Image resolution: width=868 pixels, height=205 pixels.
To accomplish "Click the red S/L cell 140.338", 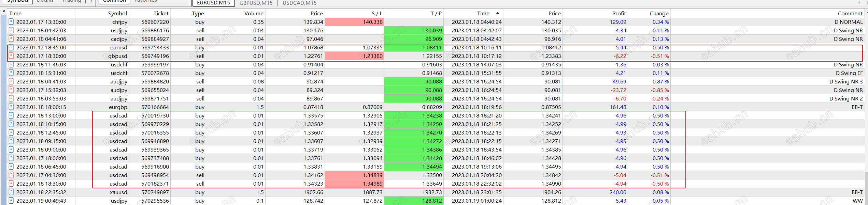I will [x=354, y=22].
